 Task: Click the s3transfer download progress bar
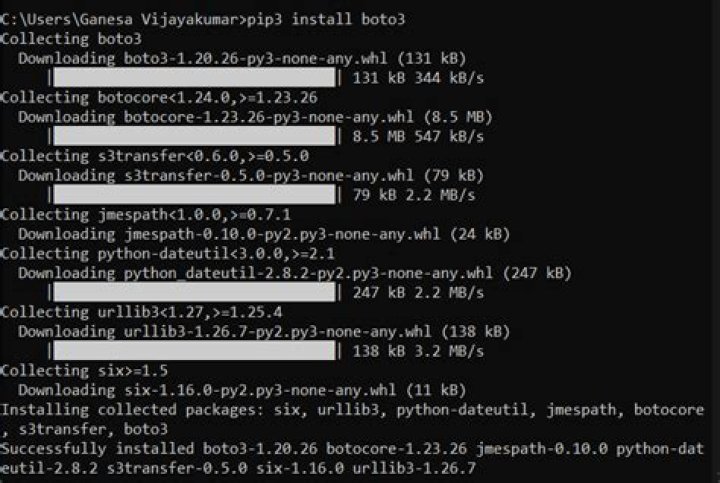coord(194,195)
